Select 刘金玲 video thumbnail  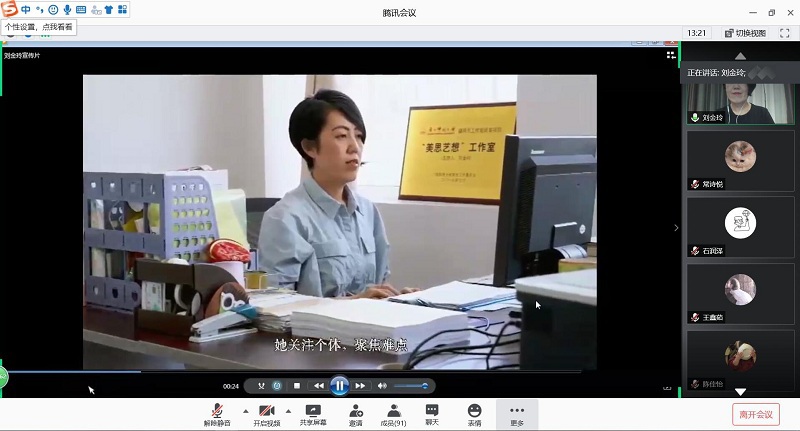(740, 104)
